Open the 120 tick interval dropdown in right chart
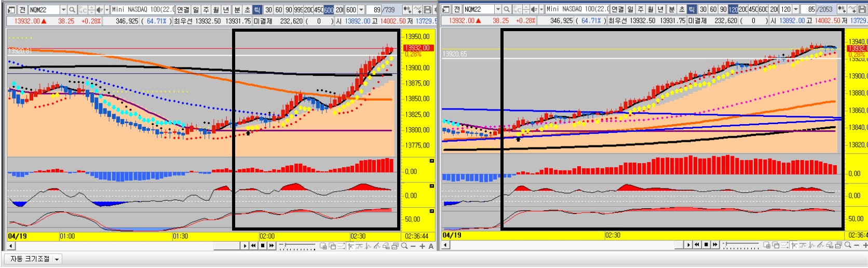 point(796,10)
